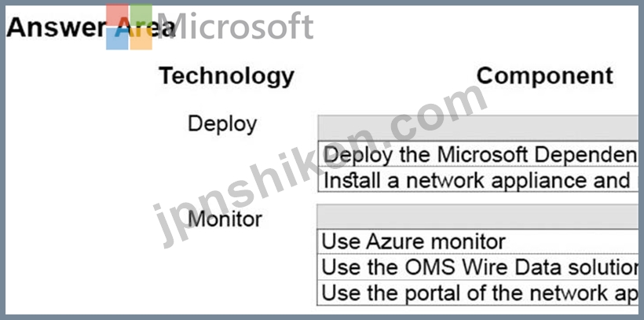The width and height of the screenshot is (644, 320).
Task: Click the Monitor row label
Action: coord(225,219)
